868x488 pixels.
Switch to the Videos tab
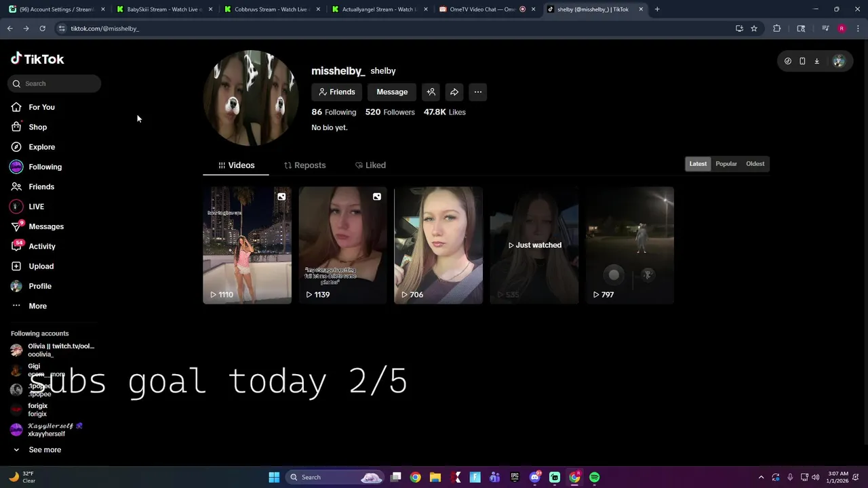236,165
